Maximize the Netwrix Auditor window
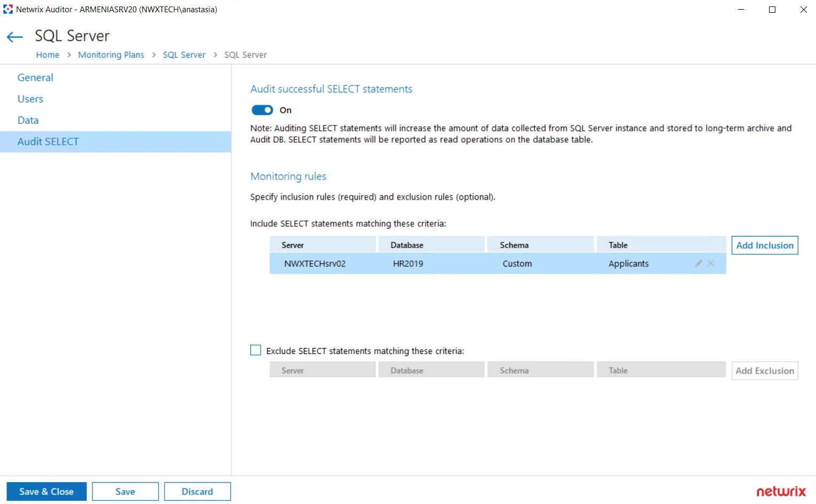Screen dimensions: 816x504 click(x=772, y=9)
